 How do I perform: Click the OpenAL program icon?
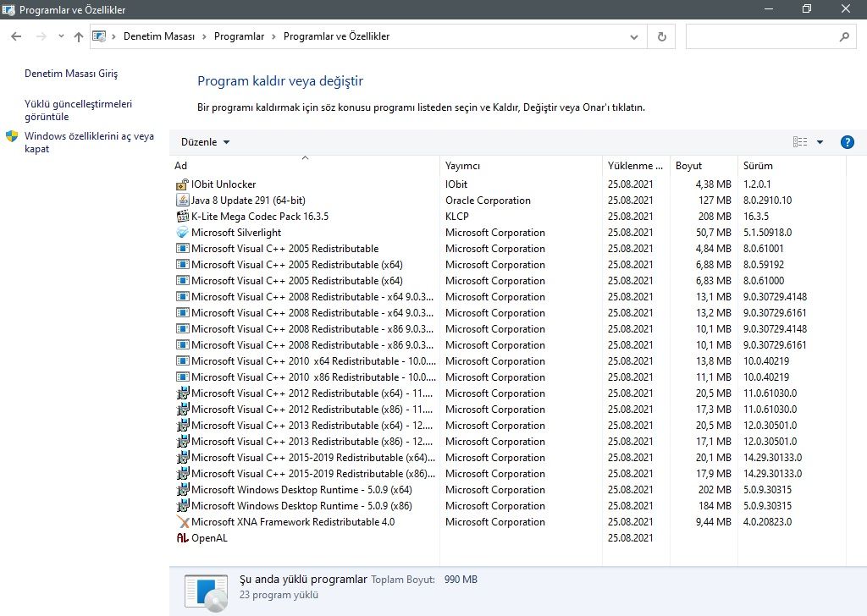coord(183,538)
